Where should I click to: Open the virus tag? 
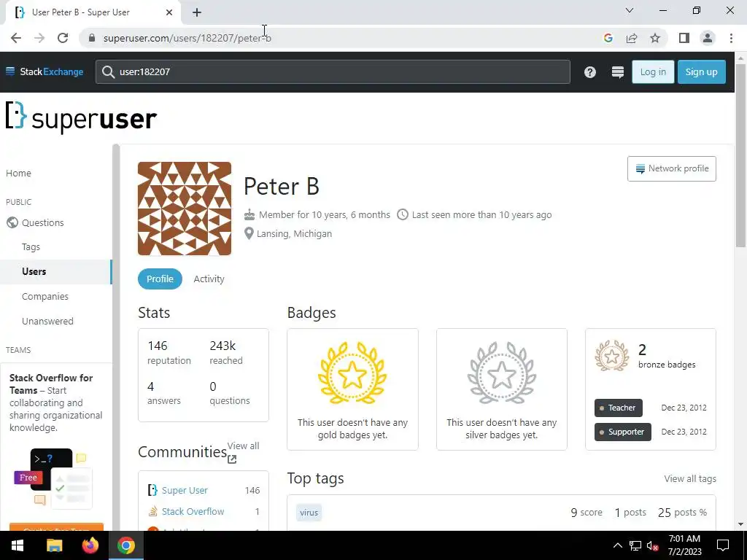[x=309, y=513]
